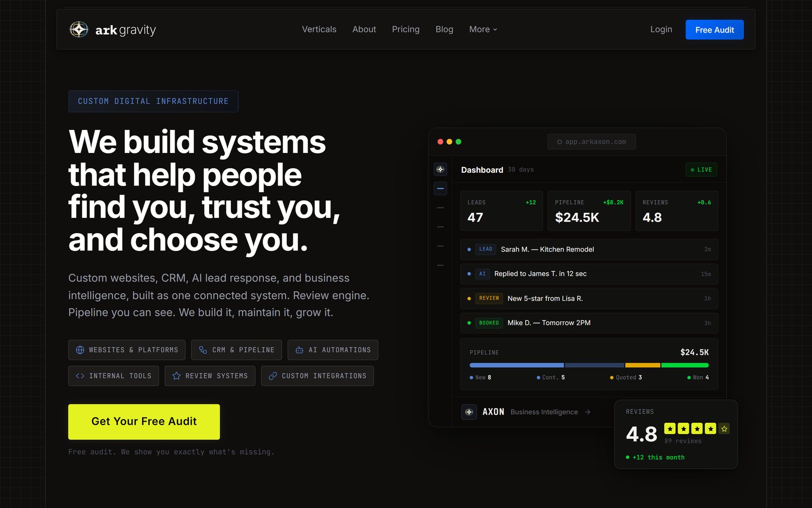The height and width of the screenshot is (508, 812).
Task: Click the globe icon on Websites & Platforms
Action: click(x=80, y=350)
